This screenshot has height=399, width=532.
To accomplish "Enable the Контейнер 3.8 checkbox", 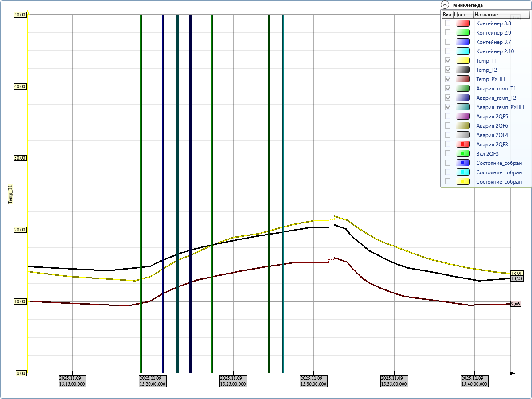I will [448, 23].
